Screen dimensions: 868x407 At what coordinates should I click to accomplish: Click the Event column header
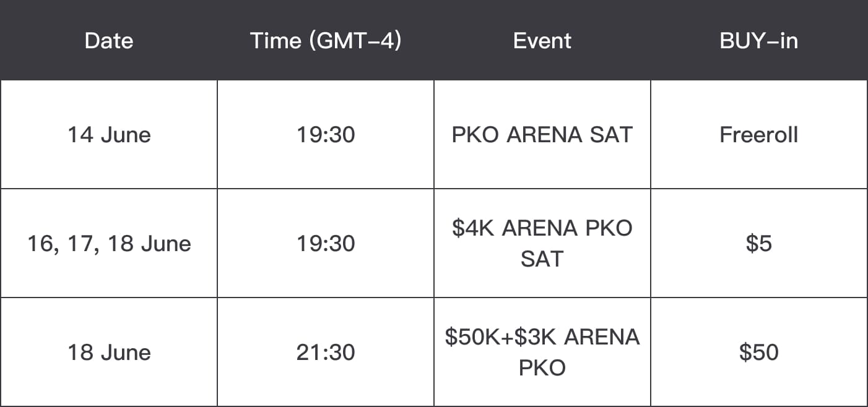tap(542, 41)
